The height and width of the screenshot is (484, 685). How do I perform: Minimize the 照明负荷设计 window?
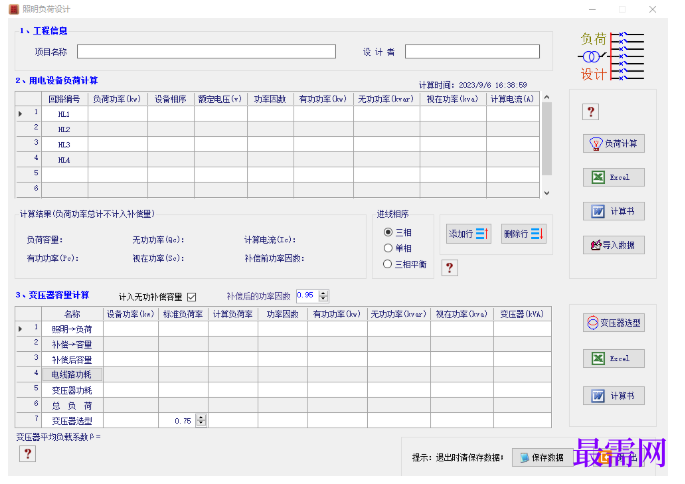point(592,9)
